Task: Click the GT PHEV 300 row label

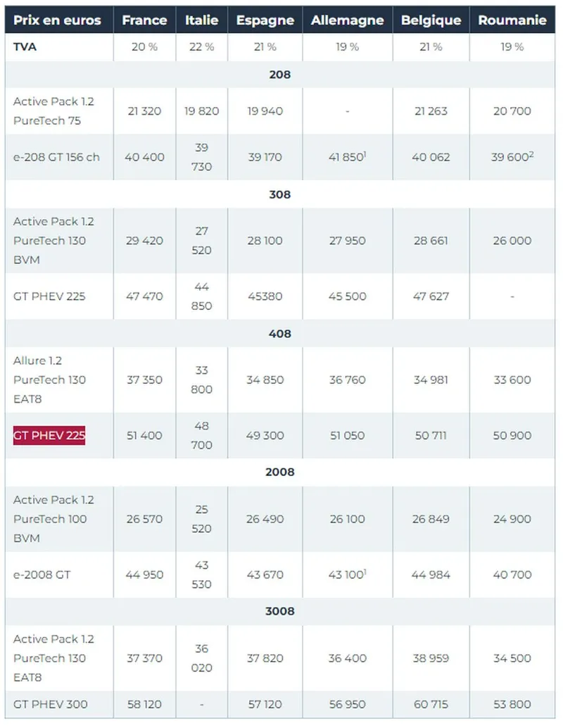Action: point(50,704)
